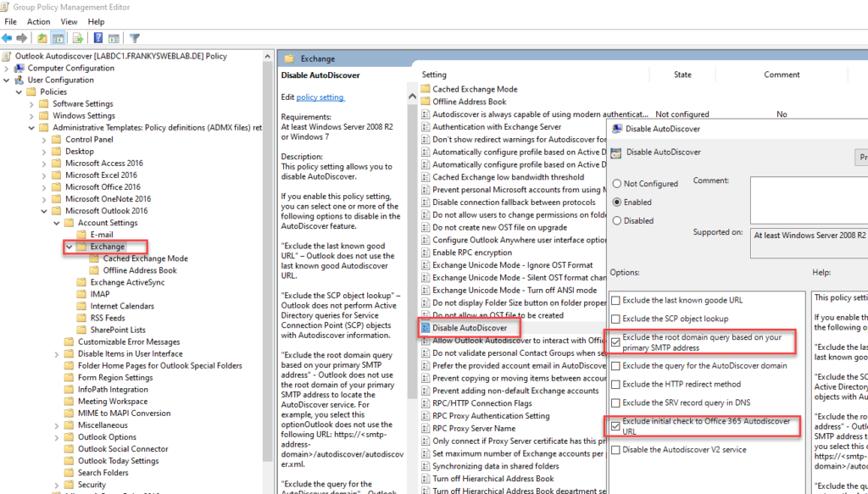Viewport: 868px width, 494px height.
Task: Click the dialog title icon for Disable AutoDiscover
Action: 617,129
